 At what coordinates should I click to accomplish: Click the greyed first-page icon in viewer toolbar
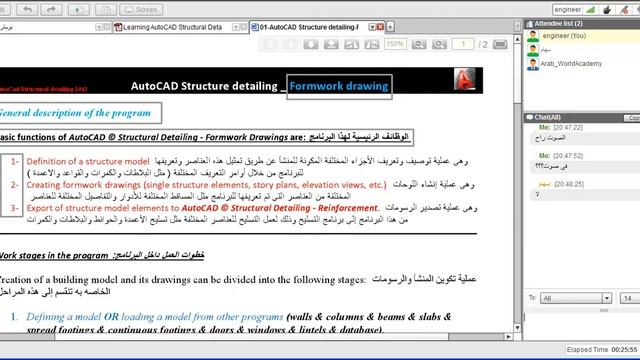[x=270, y=44]
